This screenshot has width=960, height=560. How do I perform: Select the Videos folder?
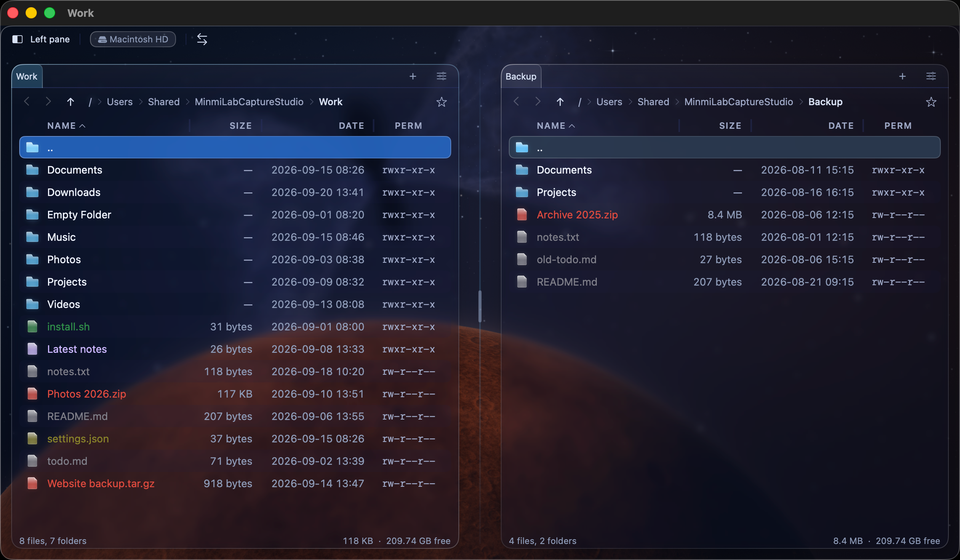coord(235,304)
